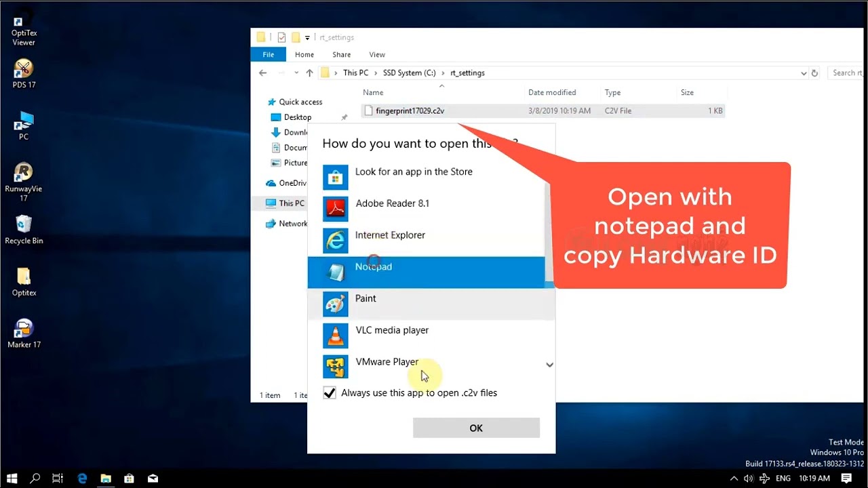This screenshot has width=868, height=488.
Task: Show hidden system tray icons
Action: click(733, 479)
